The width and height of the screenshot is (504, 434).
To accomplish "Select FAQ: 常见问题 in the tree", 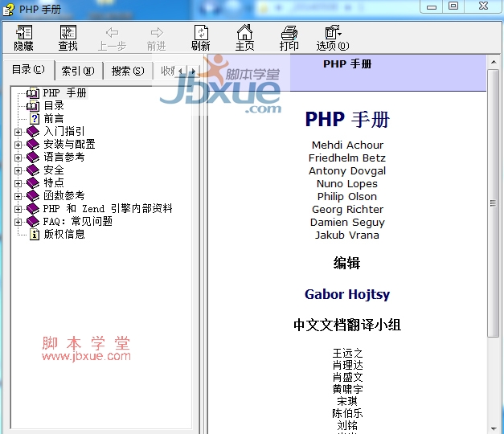I will tap(77, 222).
